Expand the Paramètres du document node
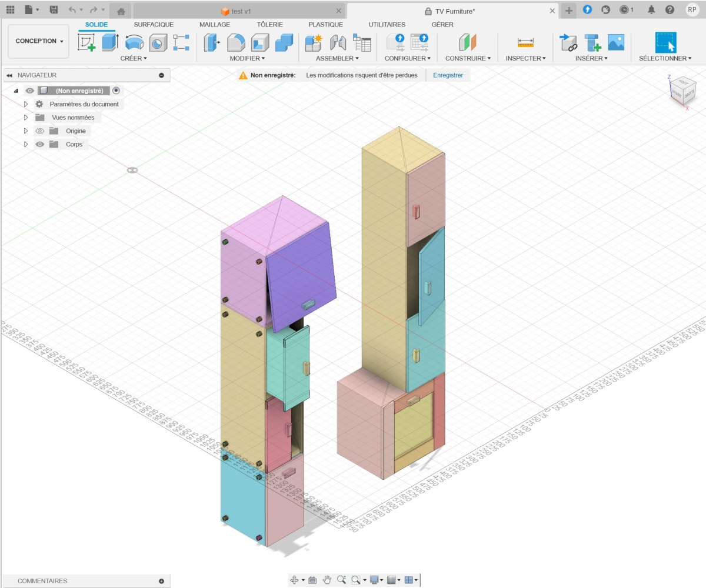The height and width of the screenshot is (588, 706). tap(26, 104)
